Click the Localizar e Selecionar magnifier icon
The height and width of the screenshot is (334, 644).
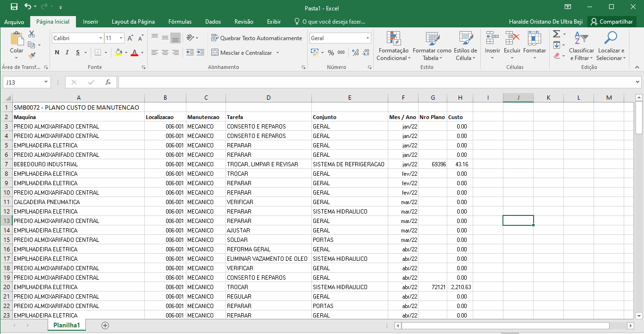coord(611,46)
